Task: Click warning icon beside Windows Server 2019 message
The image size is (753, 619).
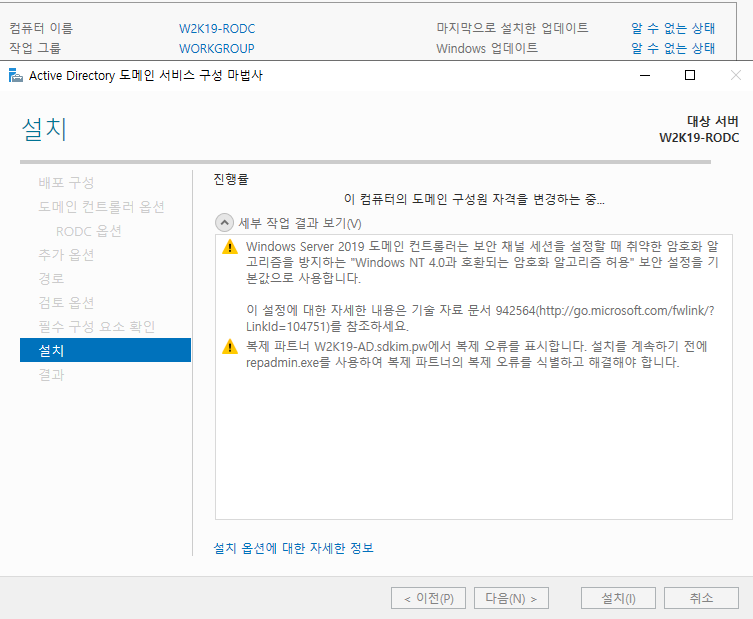Action: (230, 247)
